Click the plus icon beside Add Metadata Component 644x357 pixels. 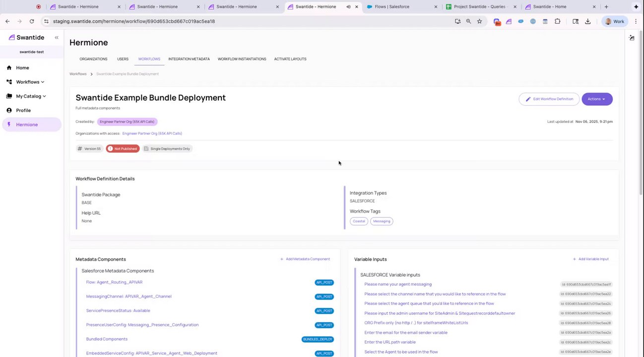pyautogui.click(x=282, y=259)
